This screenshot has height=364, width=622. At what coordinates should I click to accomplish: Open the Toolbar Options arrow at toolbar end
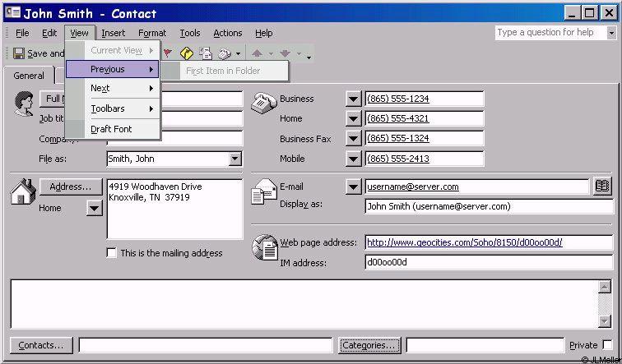(x=309, y=57)
